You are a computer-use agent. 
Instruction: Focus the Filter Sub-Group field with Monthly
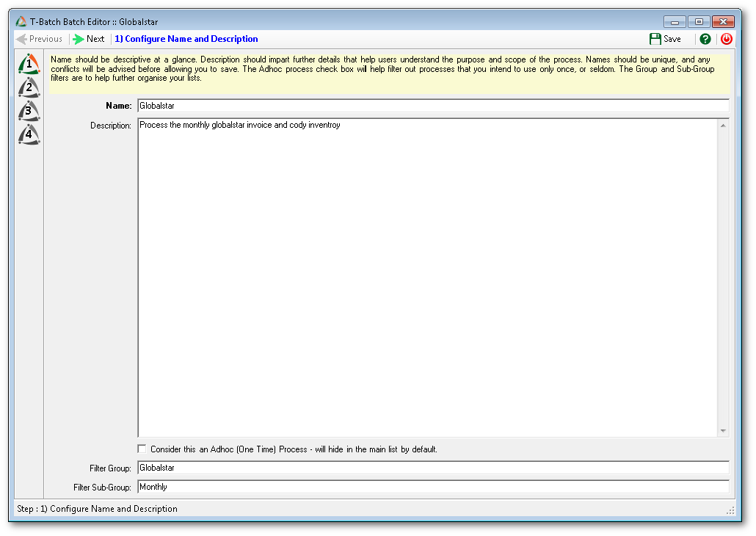tap(433, 487)
